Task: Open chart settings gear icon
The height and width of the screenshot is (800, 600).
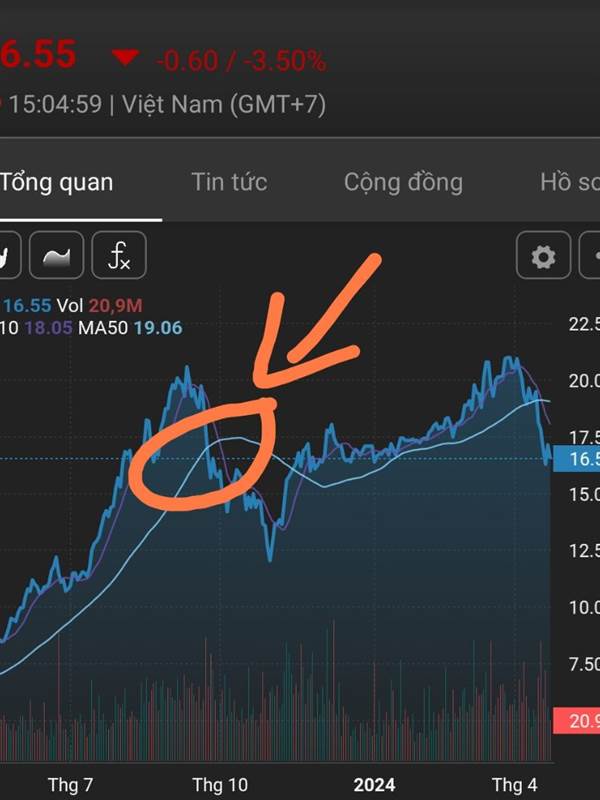Action: 543,255
